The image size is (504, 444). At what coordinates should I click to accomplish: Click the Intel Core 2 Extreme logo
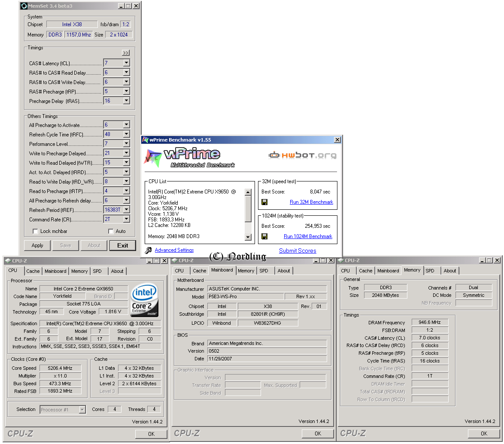[x=145, y=300]
